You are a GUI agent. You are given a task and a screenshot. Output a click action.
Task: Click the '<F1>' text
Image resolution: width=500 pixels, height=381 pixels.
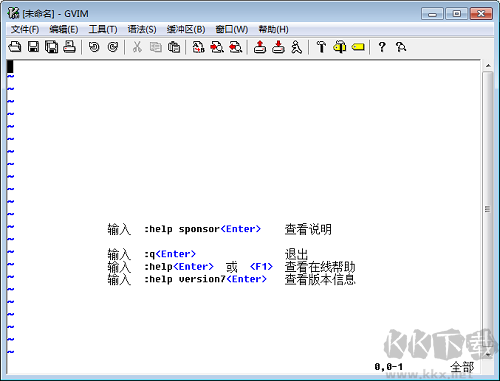click(x=261, y=267)
